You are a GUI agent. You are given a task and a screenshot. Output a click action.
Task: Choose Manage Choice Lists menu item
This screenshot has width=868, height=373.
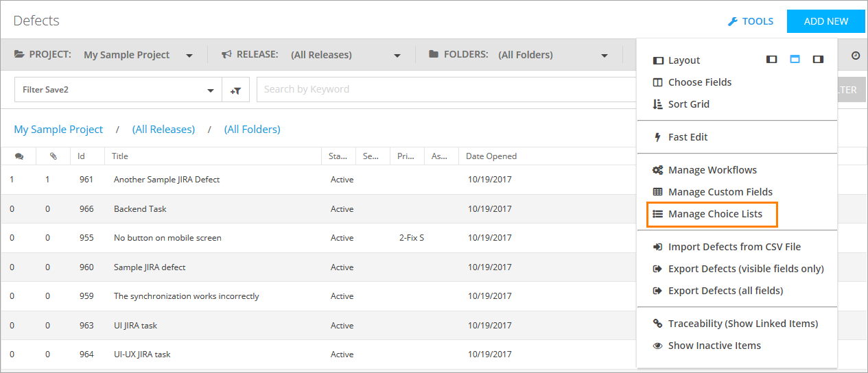tap(714, 214)
